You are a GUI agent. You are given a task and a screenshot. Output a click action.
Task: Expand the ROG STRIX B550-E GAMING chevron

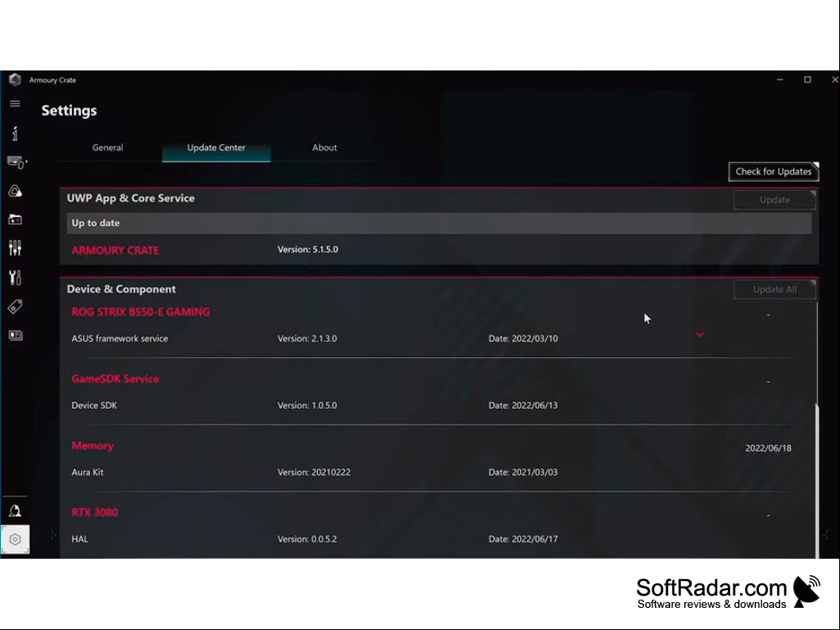pos(700,334)
